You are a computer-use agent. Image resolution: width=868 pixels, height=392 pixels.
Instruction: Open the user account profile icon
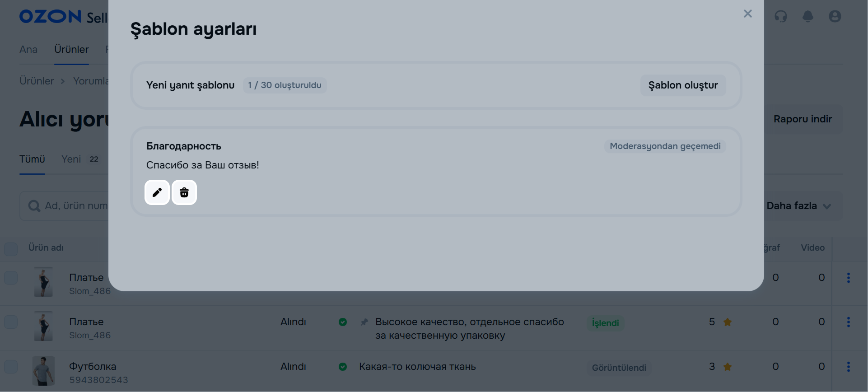coord(835,17)
